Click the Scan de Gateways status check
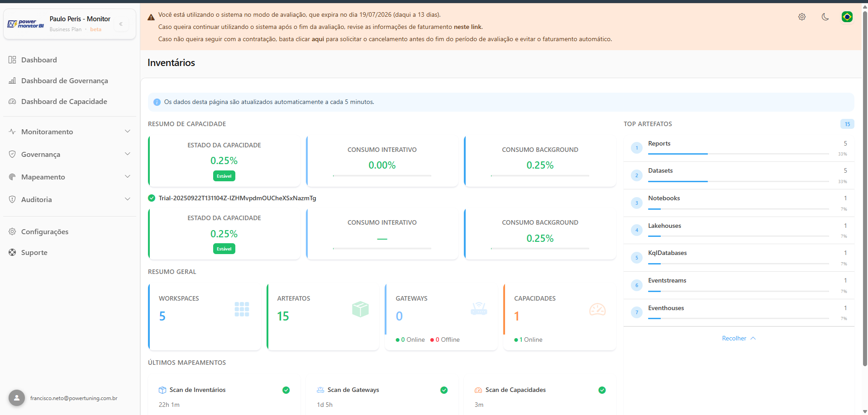This screenshot has width=868, height=415. point(444,390)
